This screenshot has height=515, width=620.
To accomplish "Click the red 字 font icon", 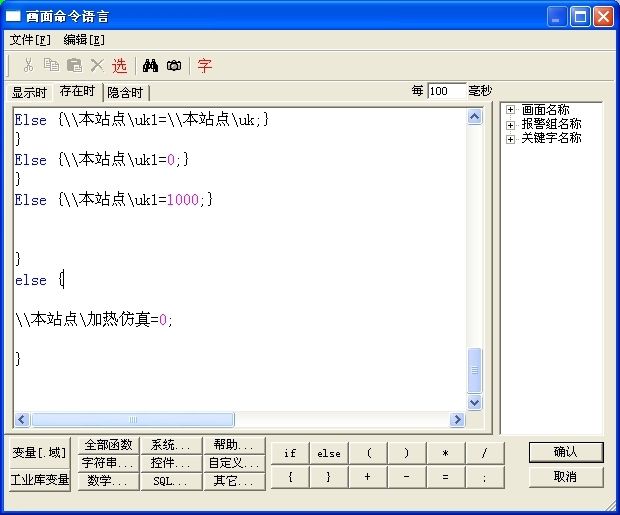I will coord(205,66).
